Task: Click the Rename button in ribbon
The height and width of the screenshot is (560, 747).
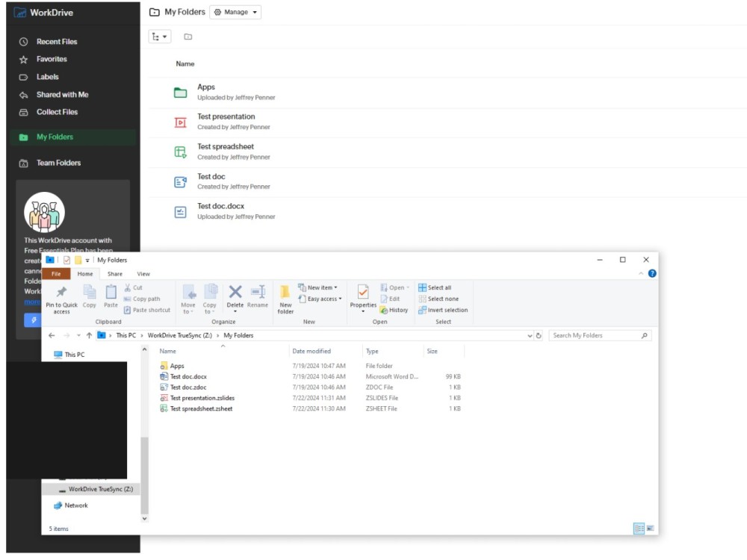Action: (x=258, y=296)
